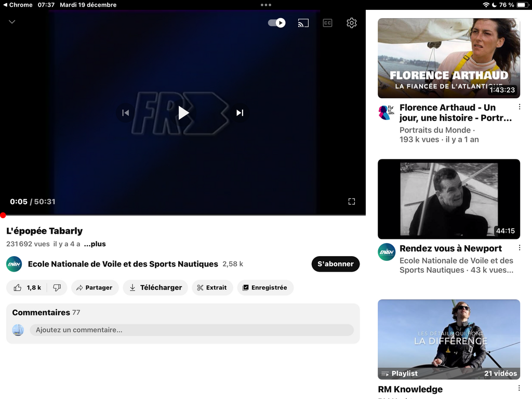This screenshot has width=532, height=399.
Task: Open more options for Rendez vous à Newport
Action: [x=520, y=248]
